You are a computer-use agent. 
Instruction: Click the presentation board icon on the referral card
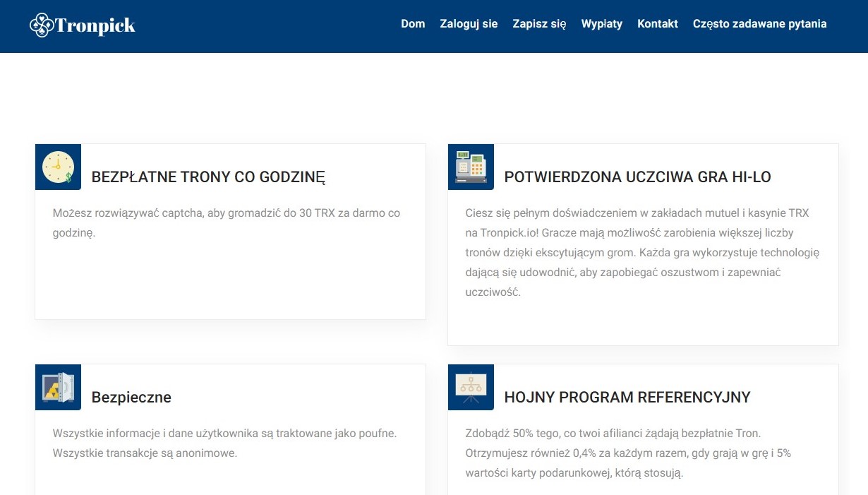pyautogui.click(x=471, y=387)
